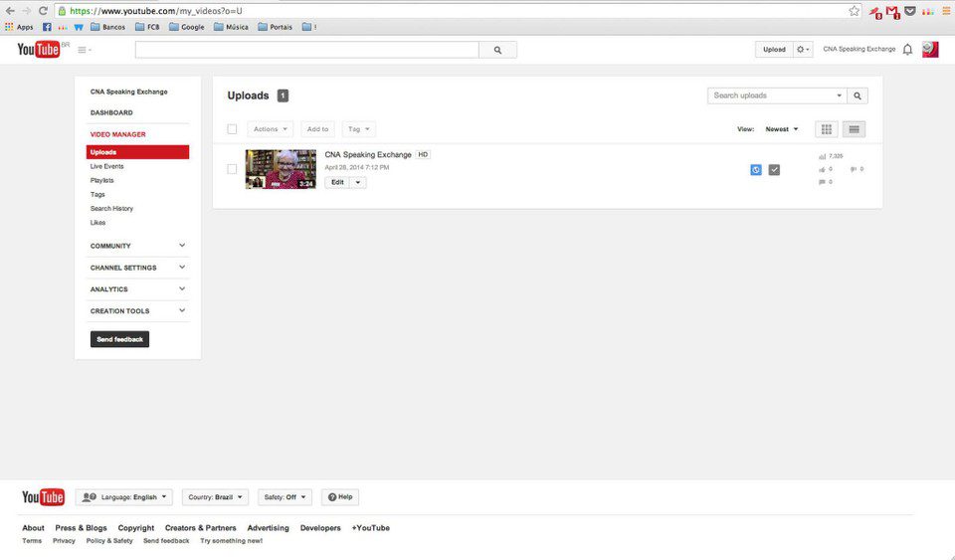Switch to grid view of uploads

pyautogui.click(x=827, y=129)
